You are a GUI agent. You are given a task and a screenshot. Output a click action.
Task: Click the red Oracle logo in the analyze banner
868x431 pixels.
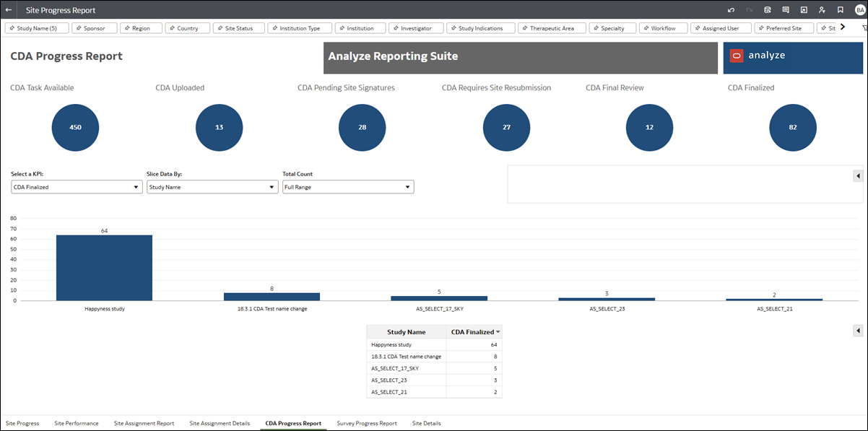pos(737,56)
